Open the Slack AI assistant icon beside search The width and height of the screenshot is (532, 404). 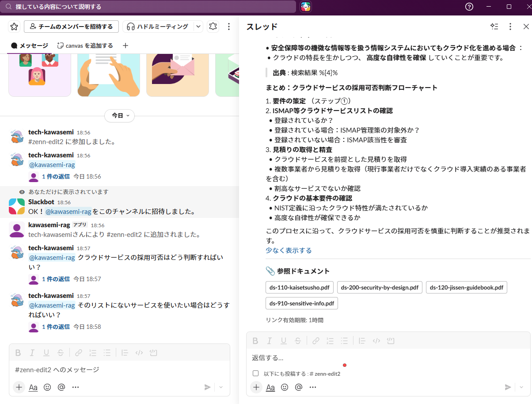click(306, 7)
